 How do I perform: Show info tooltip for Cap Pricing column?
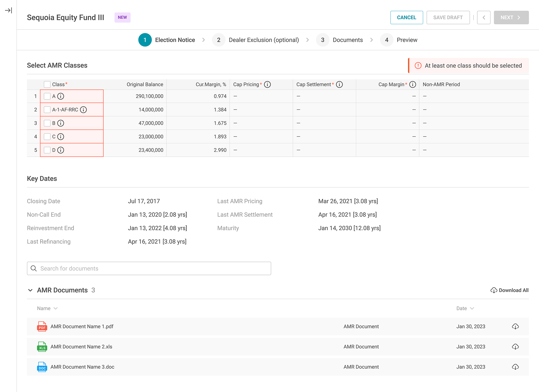[267, 85]
